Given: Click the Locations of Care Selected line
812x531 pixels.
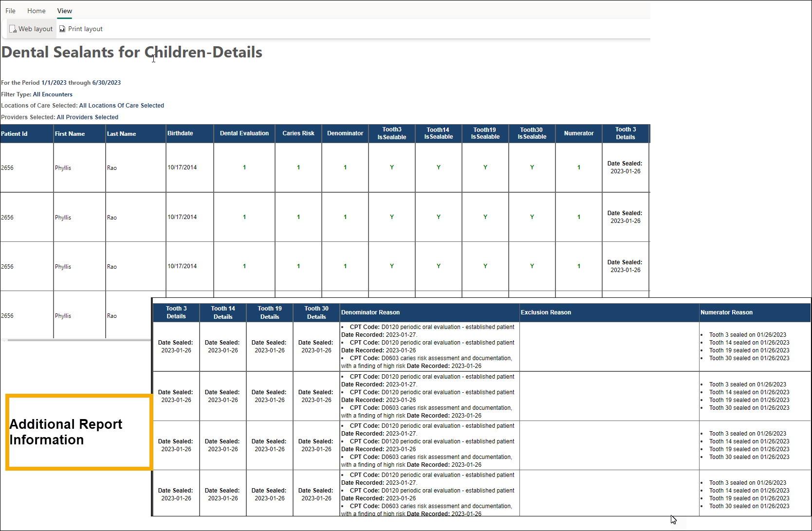Looking at the screenshot, I should pos(82,106).
